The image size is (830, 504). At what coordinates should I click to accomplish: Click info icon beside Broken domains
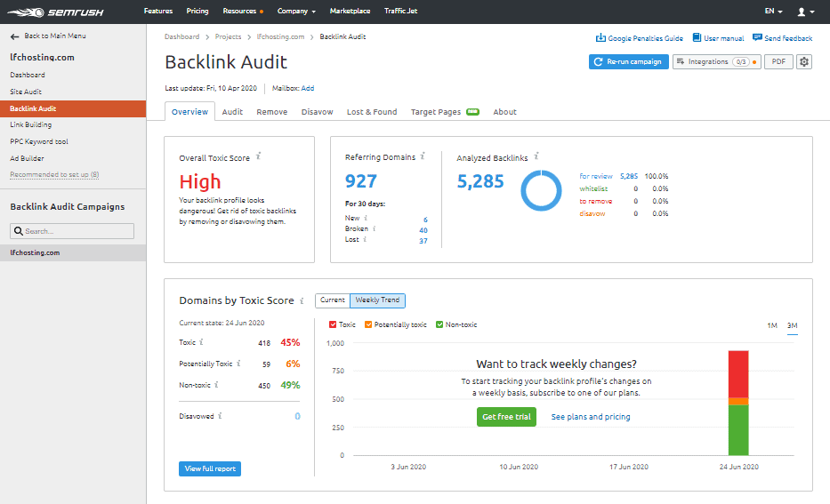coord(375,228)
